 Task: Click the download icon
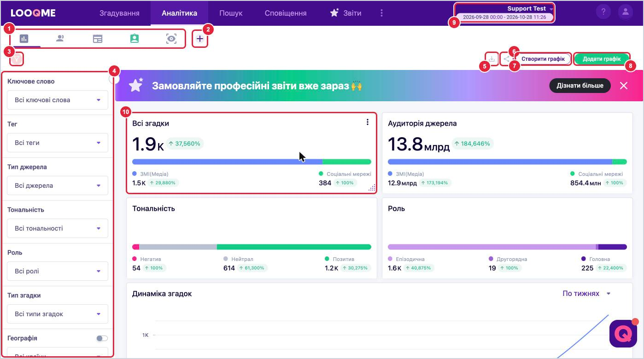click(492, 59)
